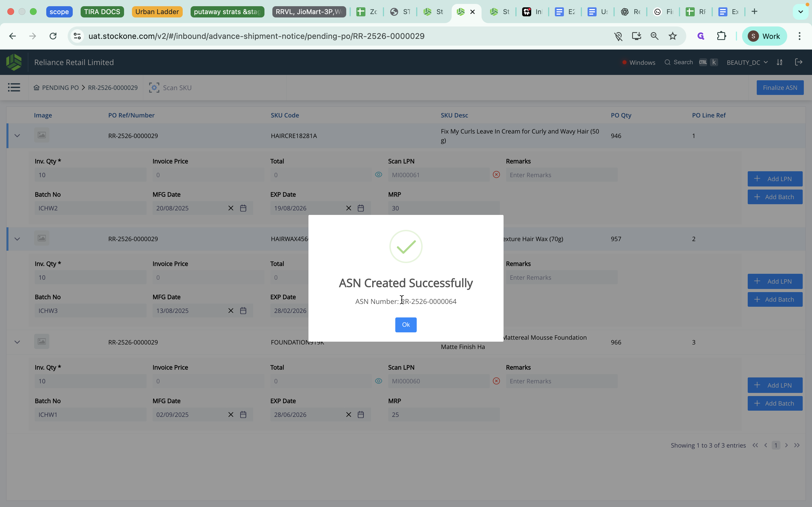
Task: Collapse the HAIRCRE18281A row chevron
Action: pos(17,135)
